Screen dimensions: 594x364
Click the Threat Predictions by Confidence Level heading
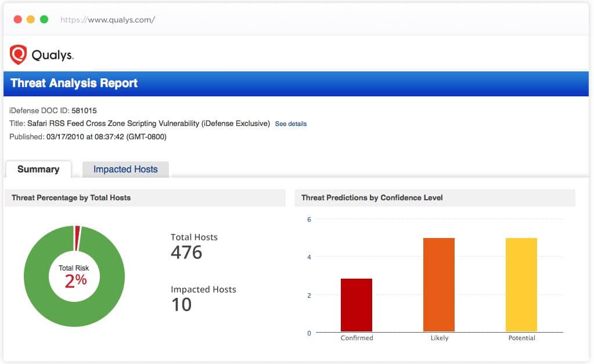pos(372,198)
